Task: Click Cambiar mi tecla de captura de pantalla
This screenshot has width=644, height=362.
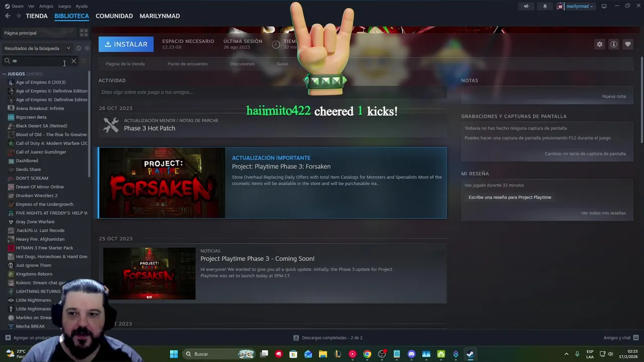Action: [585, 154]
